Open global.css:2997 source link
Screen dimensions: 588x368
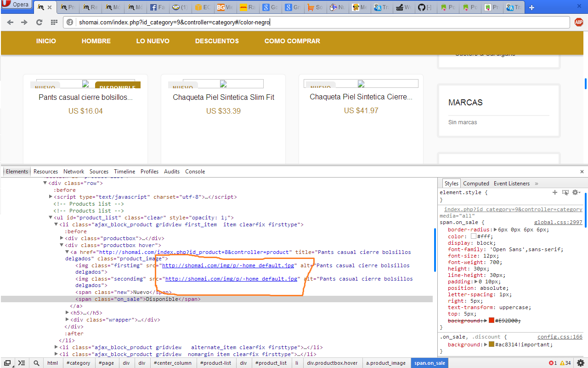coord(558,222)
